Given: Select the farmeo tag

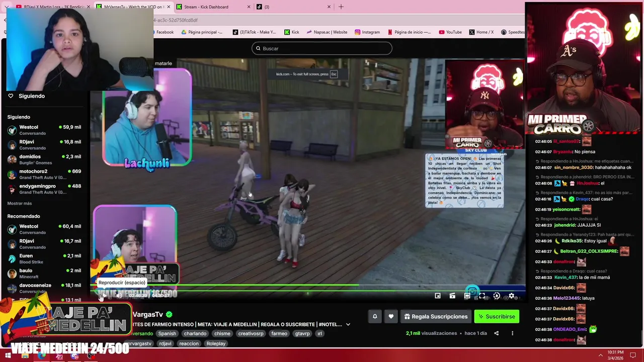Looking at the screenshot, I should click(279, 333).
